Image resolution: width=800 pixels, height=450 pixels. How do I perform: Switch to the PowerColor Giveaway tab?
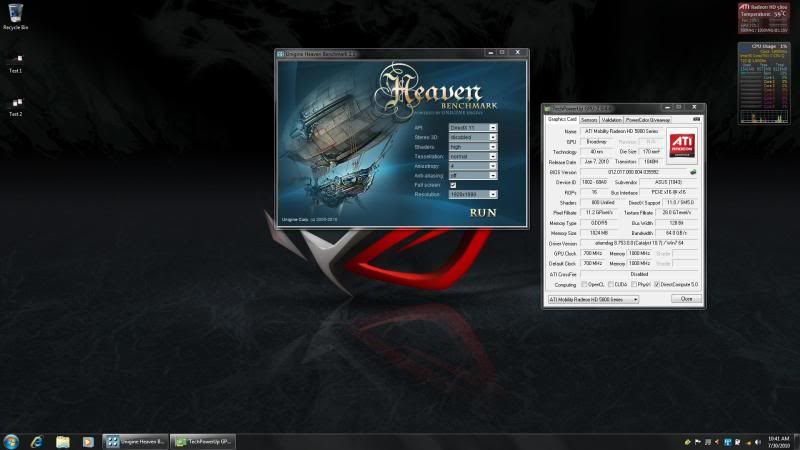coord(647,120)
